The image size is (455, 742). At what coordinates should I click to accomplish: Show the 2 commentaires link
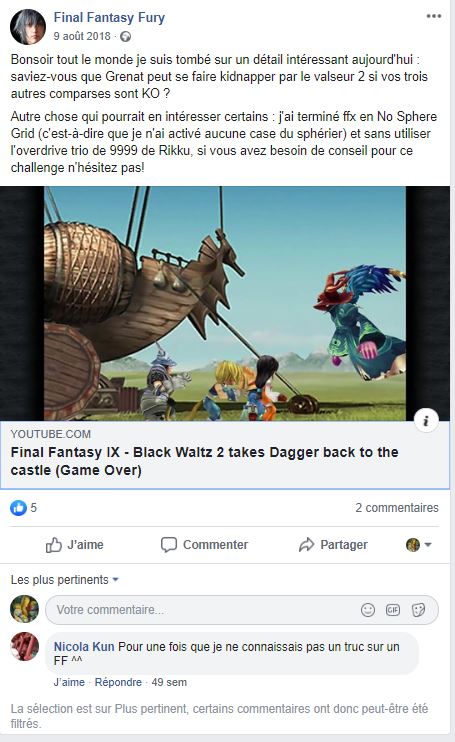click(x=397, y=508)
